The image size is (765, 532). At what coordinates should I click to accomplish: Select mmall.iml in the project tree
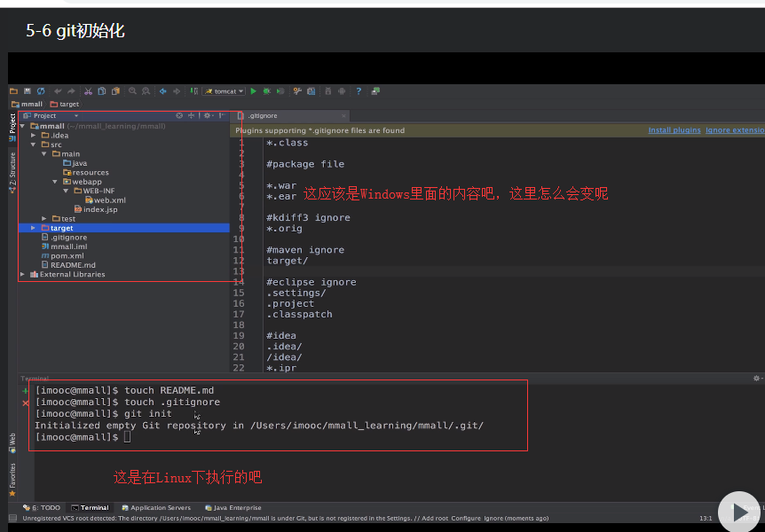(65, 246)
